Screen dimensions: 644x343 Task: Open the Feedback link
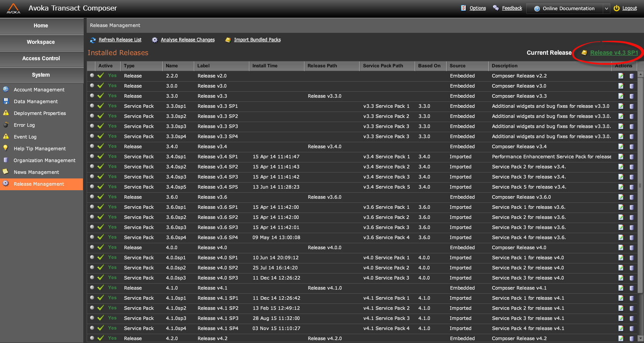(512, 8)
